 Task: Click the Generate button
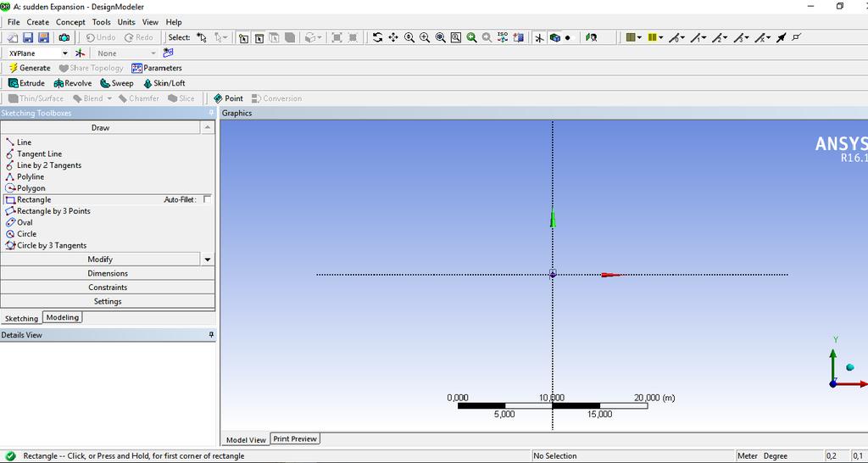tap(30, 68)
